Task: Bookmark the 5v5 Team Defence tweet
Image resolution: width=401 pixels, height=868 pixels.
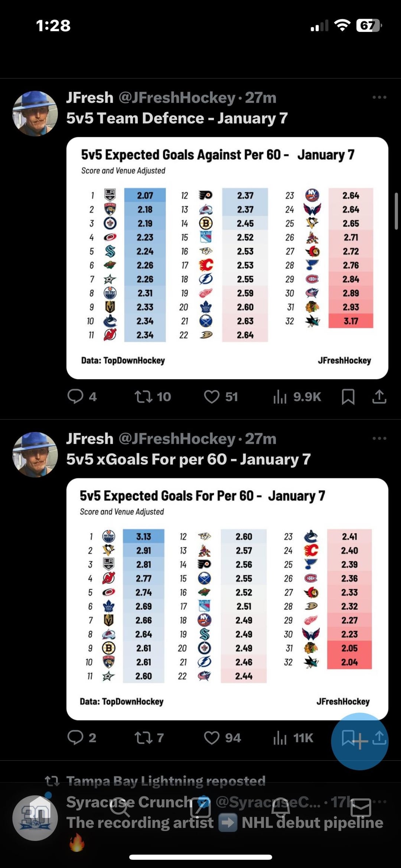Action: (348, 396)
